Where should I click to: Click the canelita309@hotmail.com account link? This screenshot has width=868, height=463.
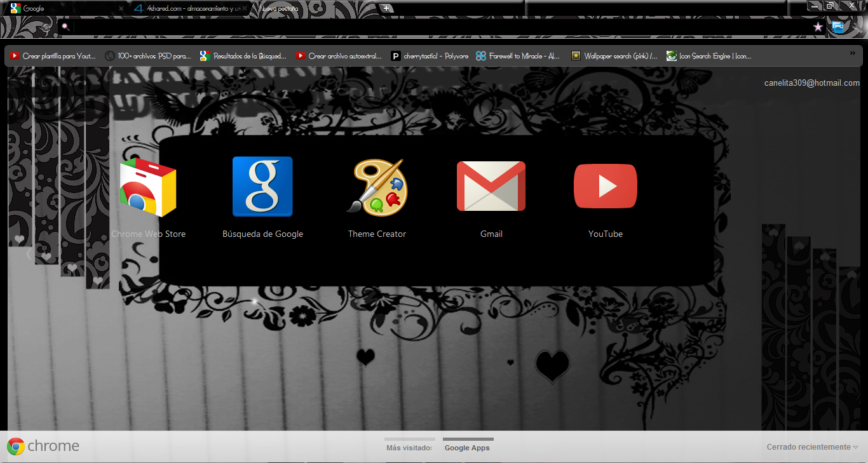click(x=811, y=83)
